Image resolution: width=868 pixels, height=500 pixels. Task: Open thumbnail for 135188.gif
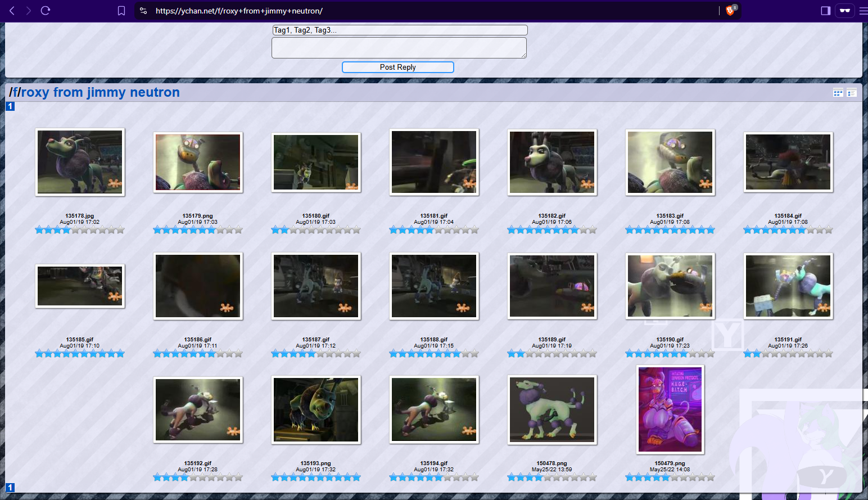coord(434,286)
